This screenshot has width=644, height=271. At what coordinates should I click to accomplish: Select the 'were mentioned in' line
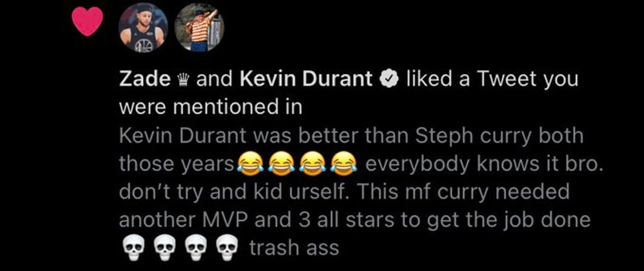coord(211,107)
